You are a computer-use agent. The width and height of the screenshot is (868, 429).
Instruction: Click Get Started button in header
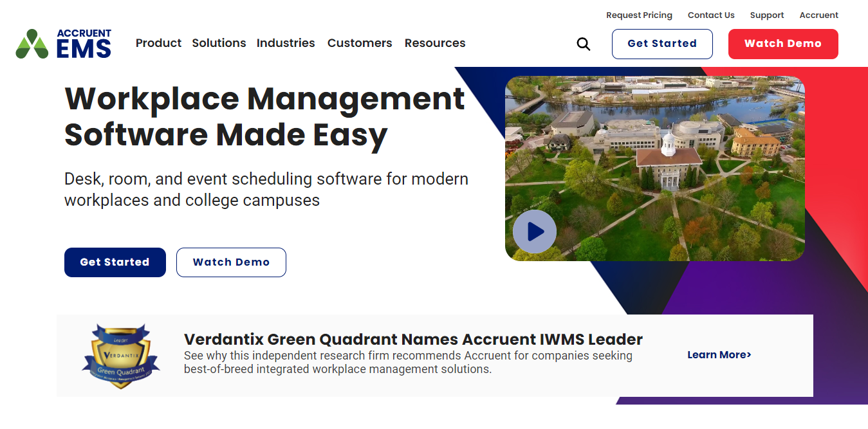point(662,44)
